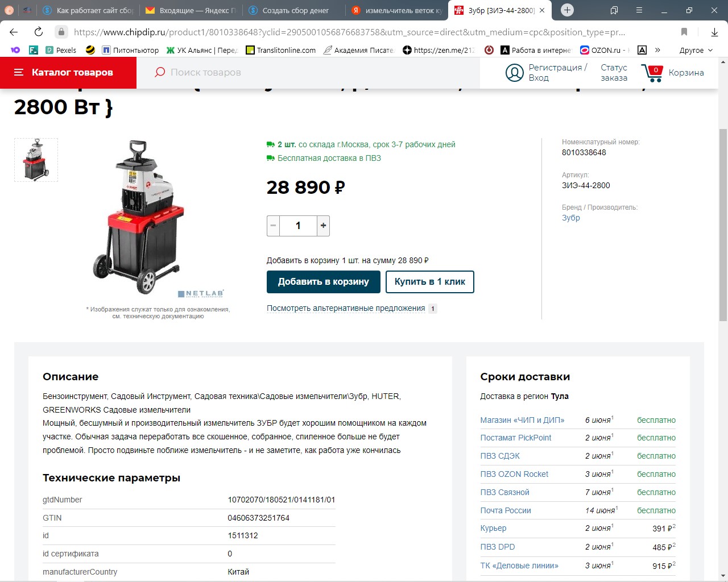Open ПВЗ DPD delivery option
728x582 pixels.
tap(498, 547)
